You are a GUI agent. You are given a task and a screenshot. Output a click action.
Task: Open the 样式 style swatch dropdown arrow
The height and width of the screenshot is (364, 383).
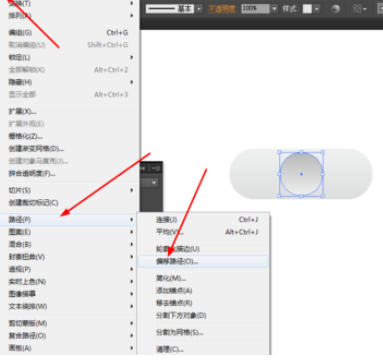pos(317,9)
